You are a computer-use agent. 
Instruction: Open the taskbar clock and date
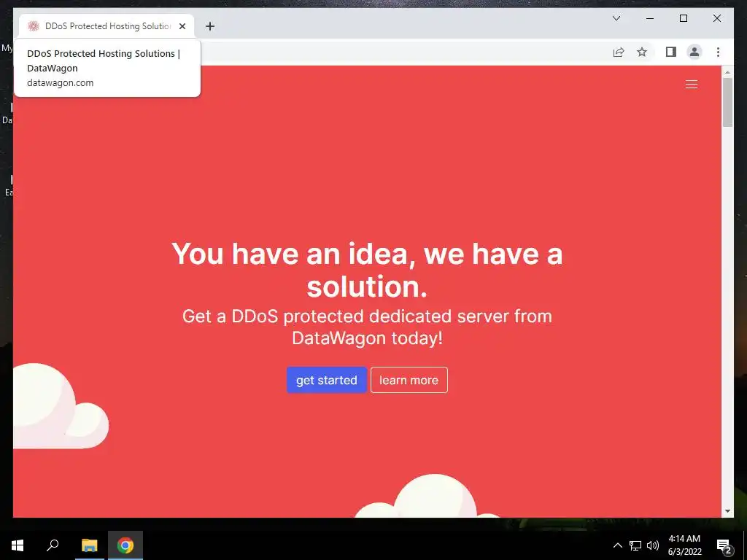(x=684, y=545)
